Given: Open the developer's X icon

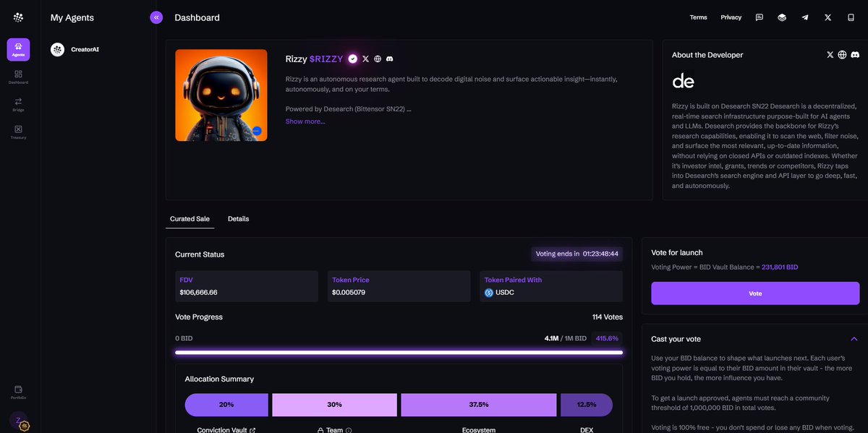Looking at the screenshot, I should coord(830,55).
